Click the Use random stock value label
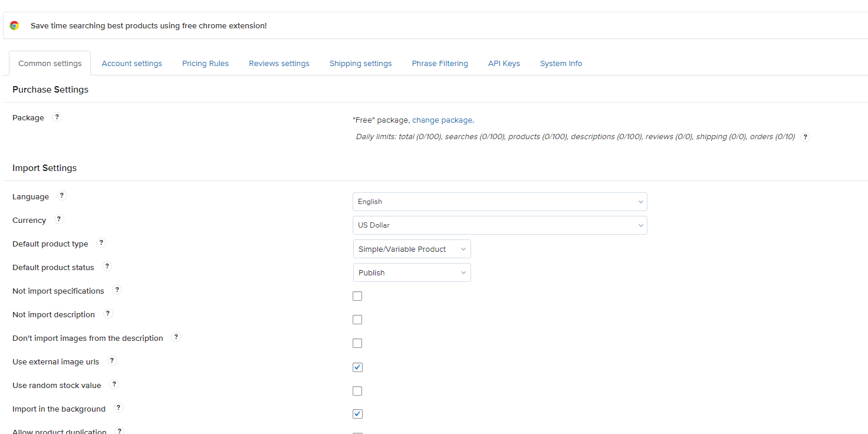Viewport: 868px width, 434px height. (x=57, y=386)
